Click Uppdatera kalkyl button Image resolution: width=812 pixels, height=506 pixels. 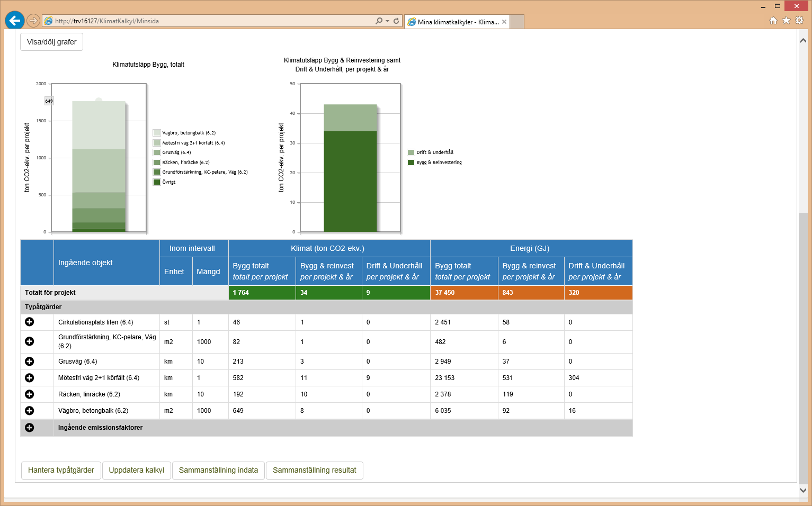(x=137, y=470)
